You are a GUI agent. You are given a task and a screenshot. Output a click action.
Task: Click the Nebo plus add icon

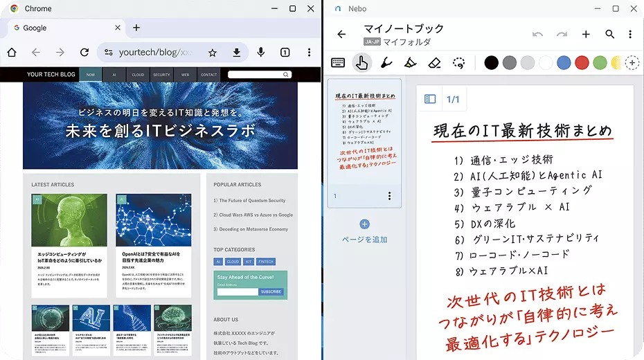(586, 34)
